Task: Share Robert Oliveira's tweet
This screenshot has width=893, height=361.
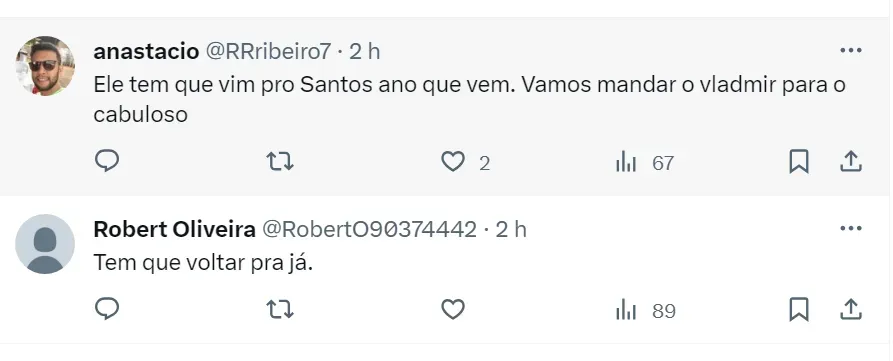Action: [851, 309]
